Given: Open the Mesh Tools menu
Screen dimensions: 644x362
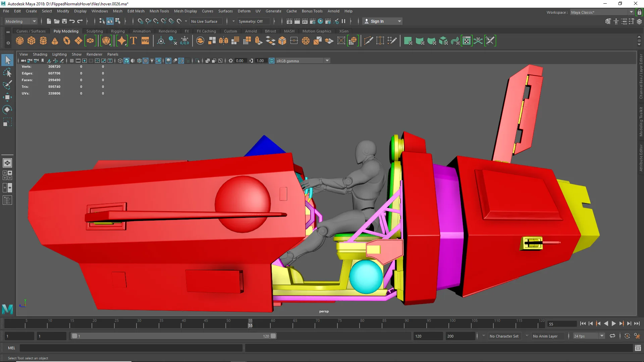Looking at the screenshot, I should click(159, 11).
